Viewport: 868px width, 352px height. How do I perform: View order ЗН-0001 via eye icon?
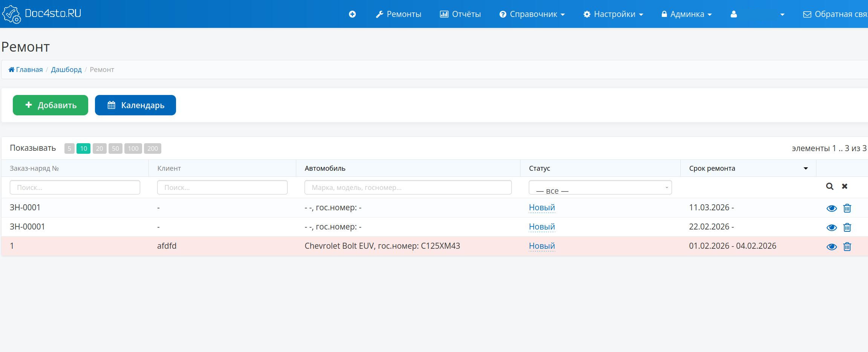831,208
